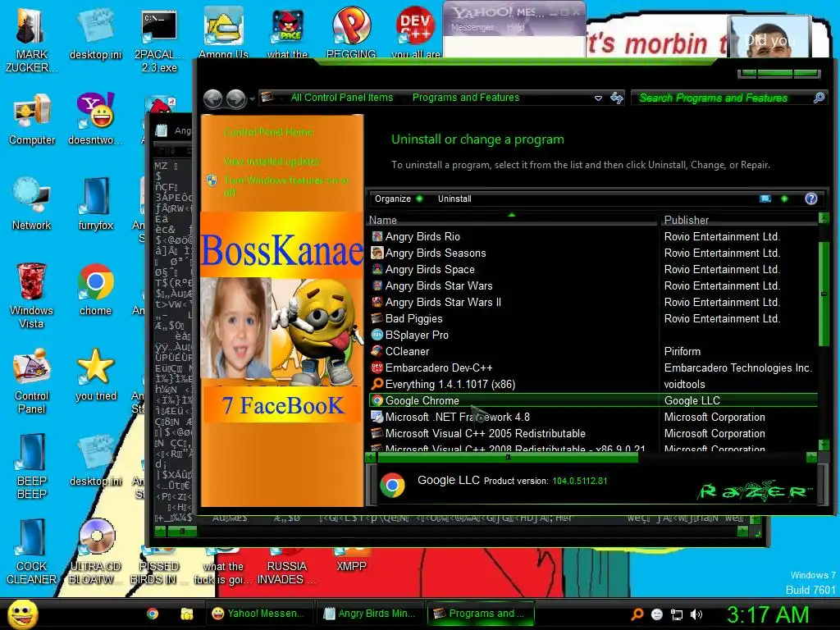Open the BEEP BEEP desktop icon

tap(32, 466)
